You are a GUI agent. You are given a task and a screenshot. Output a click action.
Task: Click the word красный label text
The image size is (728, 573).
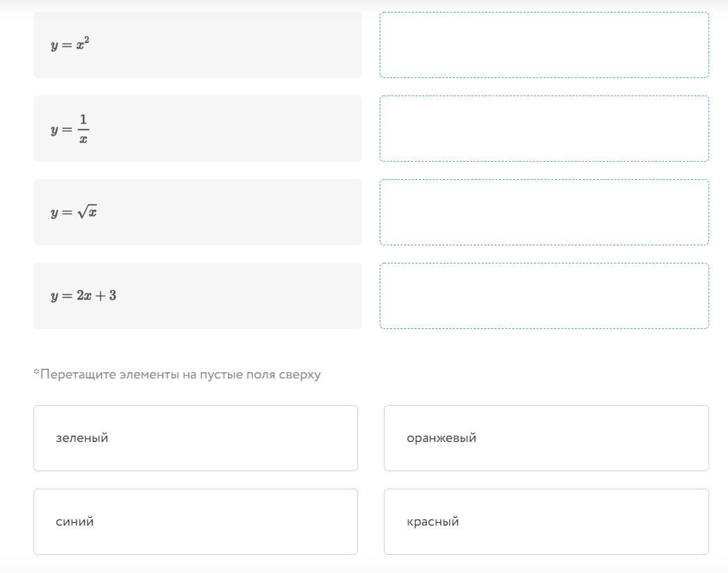(433, 522)
